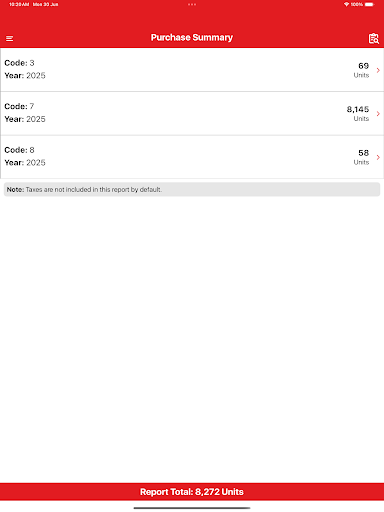Tap the 69 Units value
The width and height of the screenshot is (384, 512).
coord(361,70)
